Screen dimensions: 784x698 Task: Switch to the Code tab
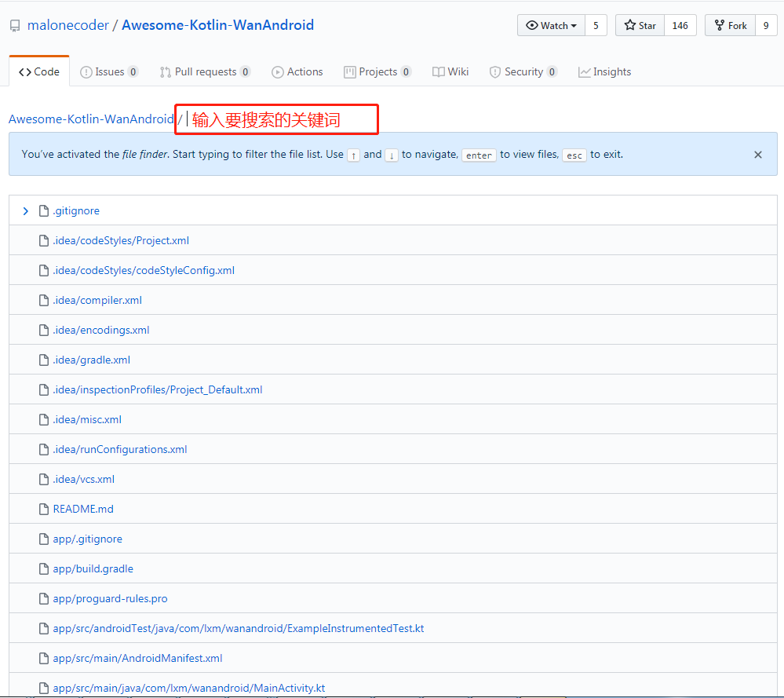pos(39,71)
